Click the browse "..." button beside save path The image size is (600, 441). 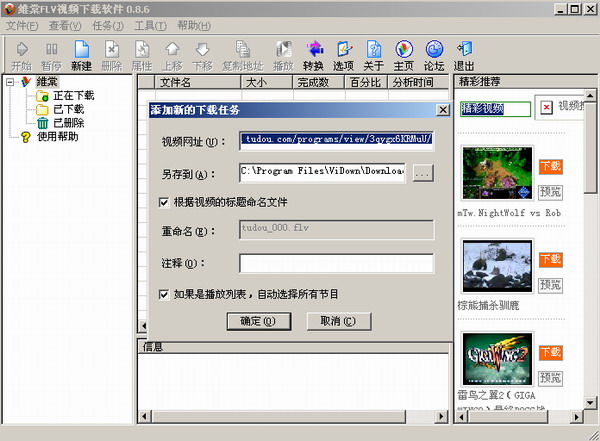tap(423, 173)
